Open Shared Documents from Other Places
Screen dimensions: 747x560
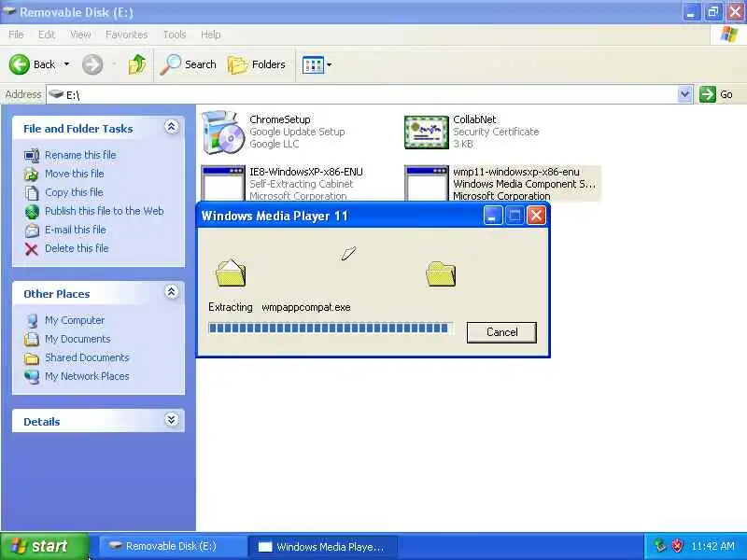(87, 357)
